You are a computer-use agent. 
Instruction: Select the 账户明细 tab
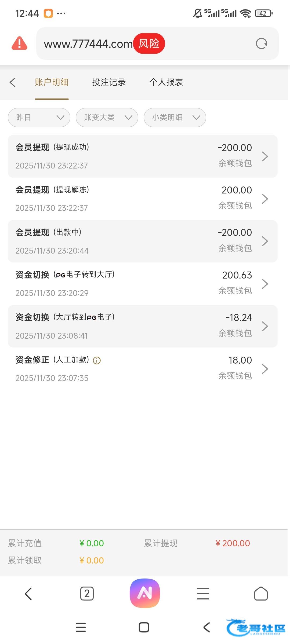click(52, 82)
